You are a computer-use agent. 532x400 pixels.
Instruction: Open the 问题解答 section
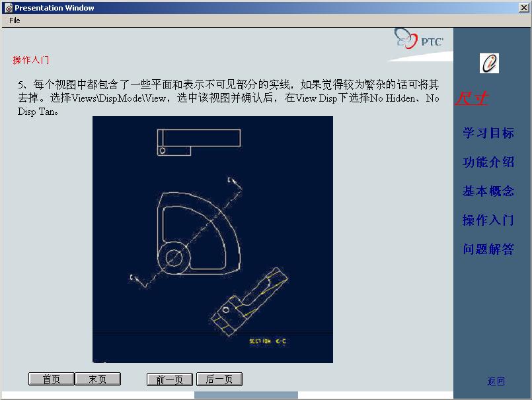(x=488, y=249)
